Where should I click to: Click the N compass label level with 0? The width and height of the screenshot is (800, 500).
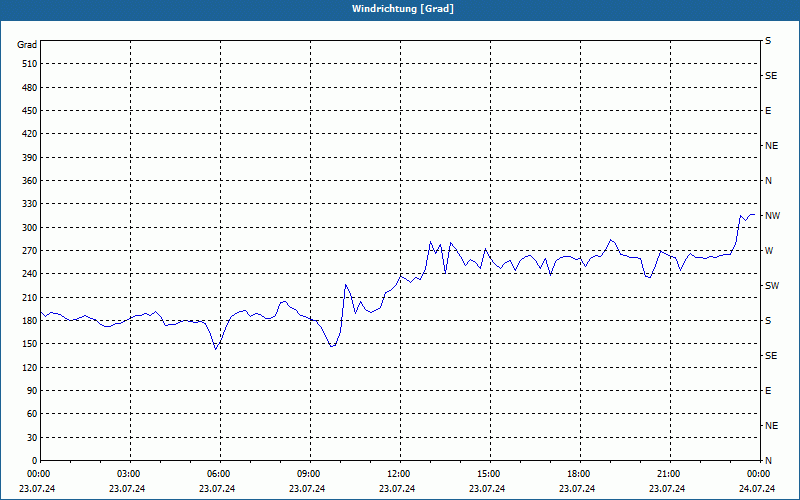[768, 460]
